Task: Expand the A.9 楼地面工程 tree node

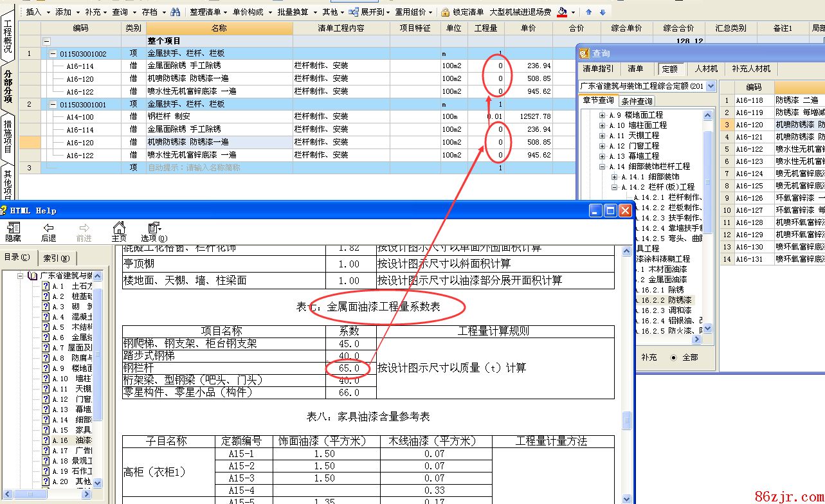Action: pyautogui.click(x=602, y=115)
